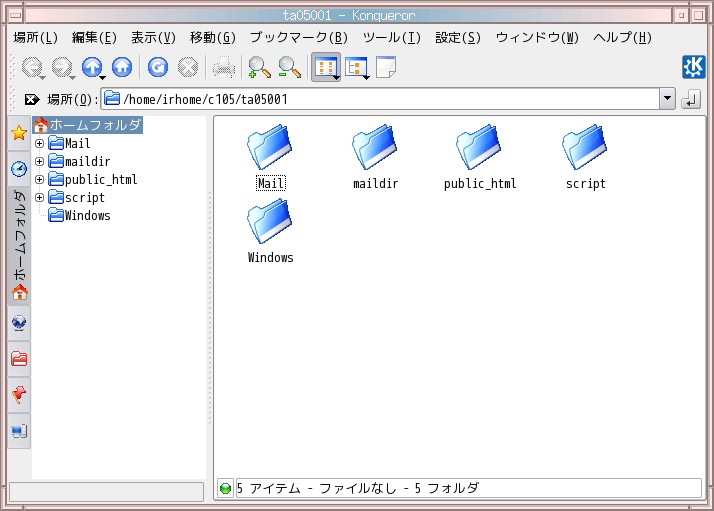Viewport: 714px width, 511px height.
Task: Click the 場所(O): label
Action: coord(72,99)
